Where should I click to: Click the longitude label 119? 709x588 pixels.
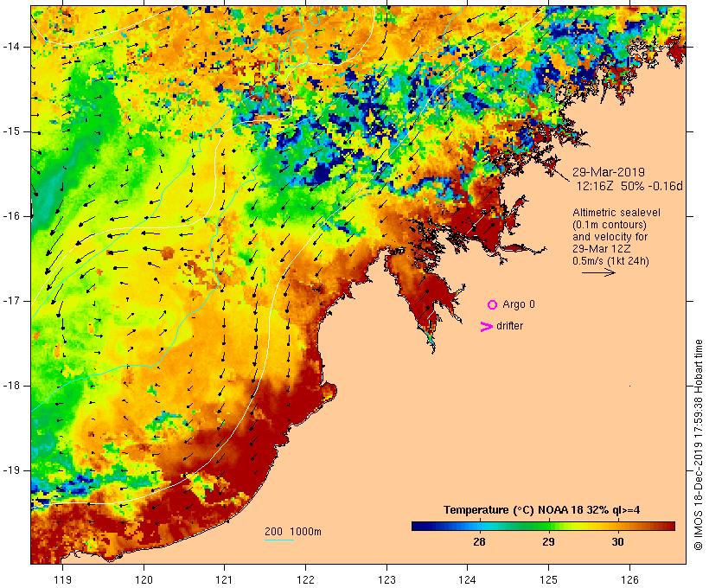coord(62,579)
